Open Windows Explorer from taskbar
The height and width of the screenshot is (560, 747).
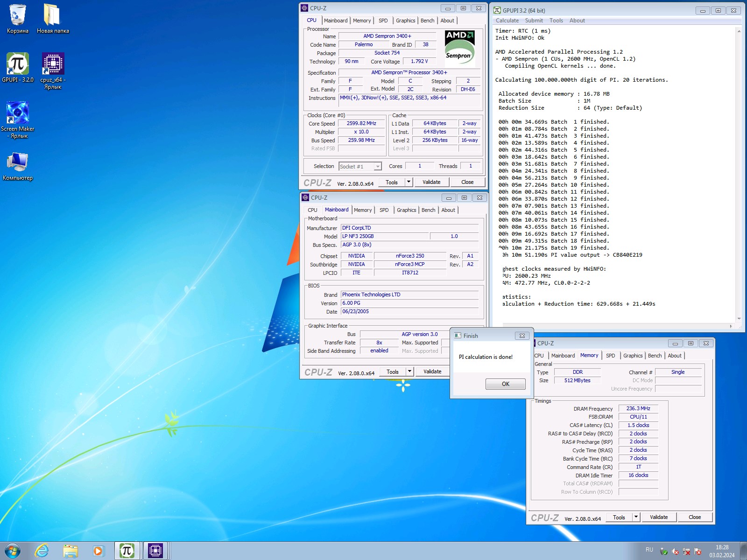tap(70, 551)
